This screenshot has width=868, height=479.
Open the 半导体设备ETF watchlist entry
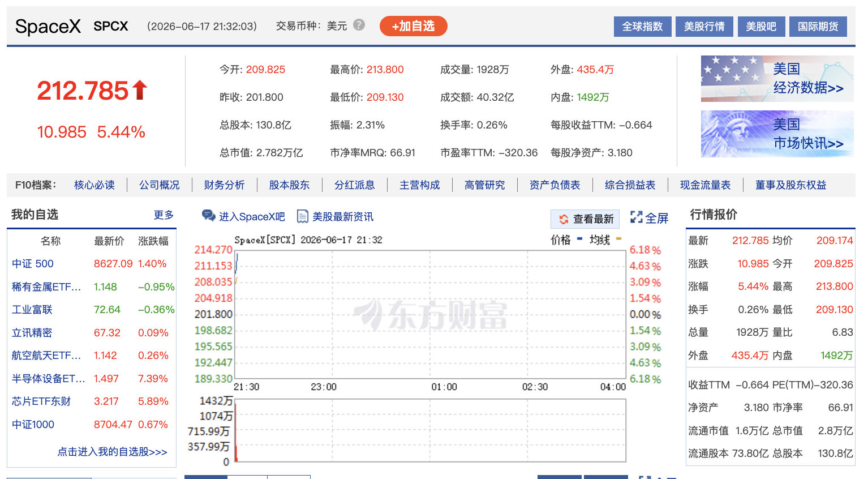[x=49, y=379]
